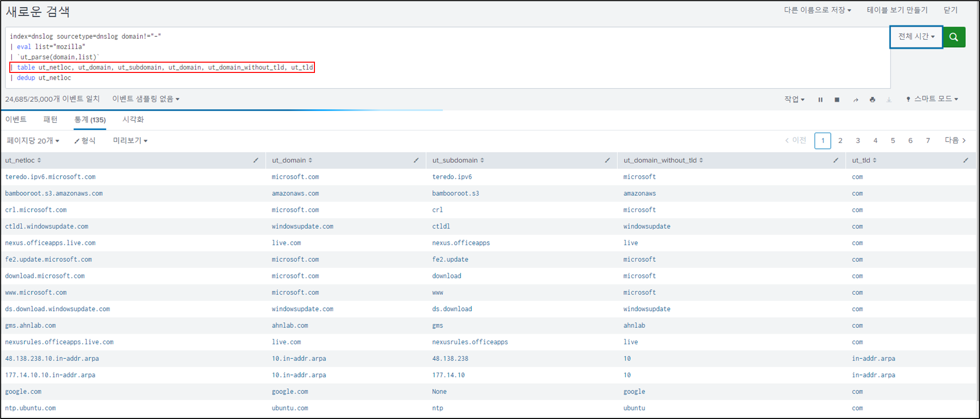Go to results page 3

click(858, 140)
